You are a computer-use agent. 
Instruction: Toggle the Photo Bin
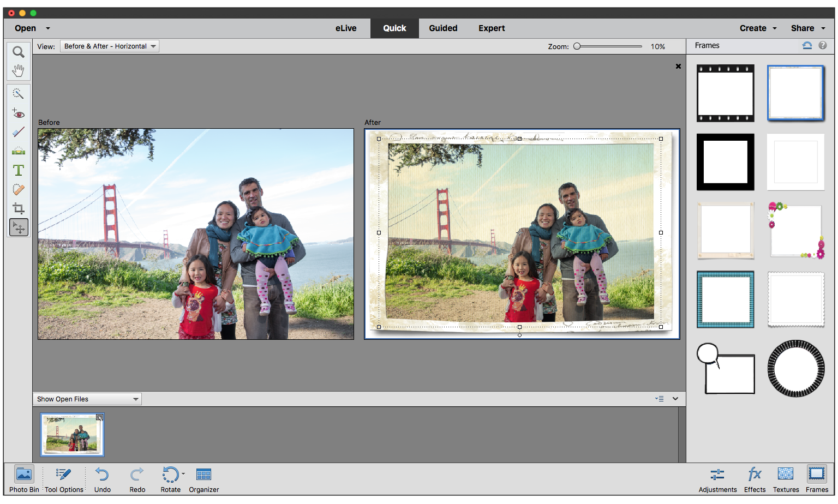tap(24, 479)
